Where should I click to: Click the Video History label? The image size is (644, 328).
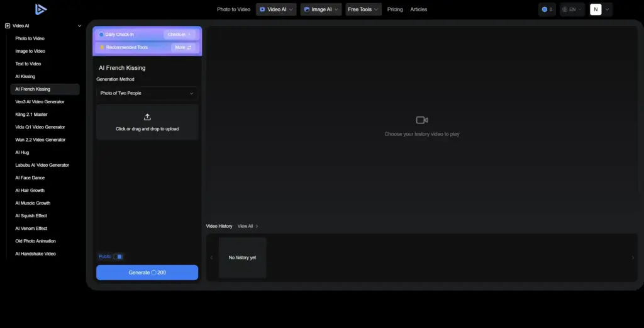pyautogui.click(x=219, y=226)
